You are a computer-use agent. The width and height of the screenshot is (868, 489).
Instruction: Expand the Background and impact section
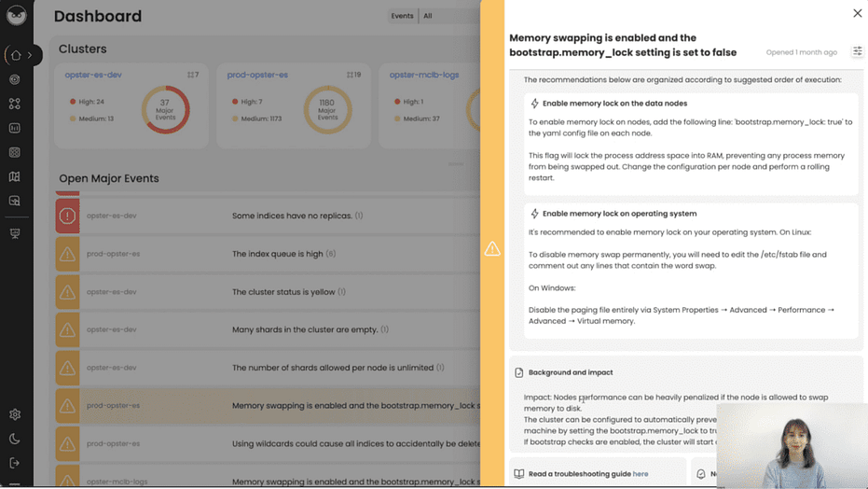point(571,372)
